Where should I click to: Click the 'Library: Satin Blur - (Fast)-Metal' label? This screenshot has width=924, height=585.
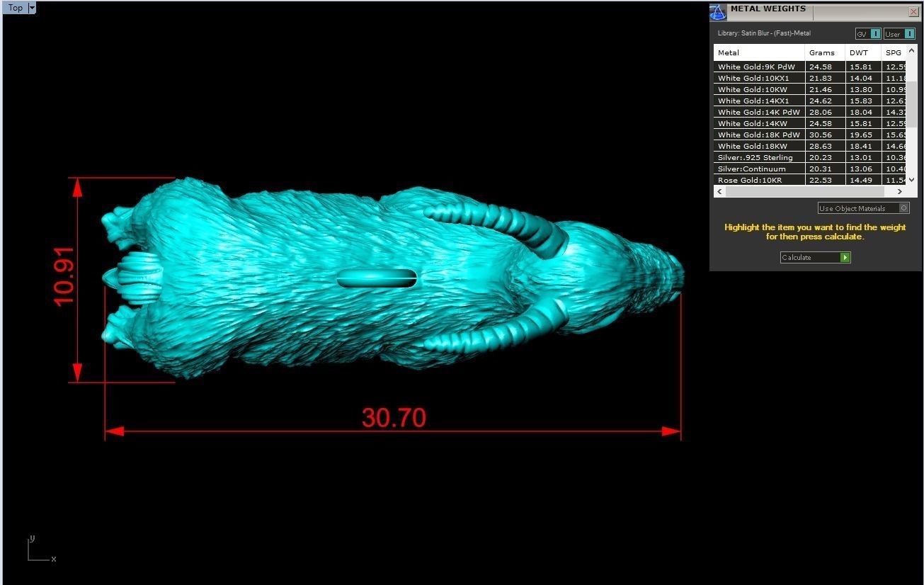tap(764, 33)
